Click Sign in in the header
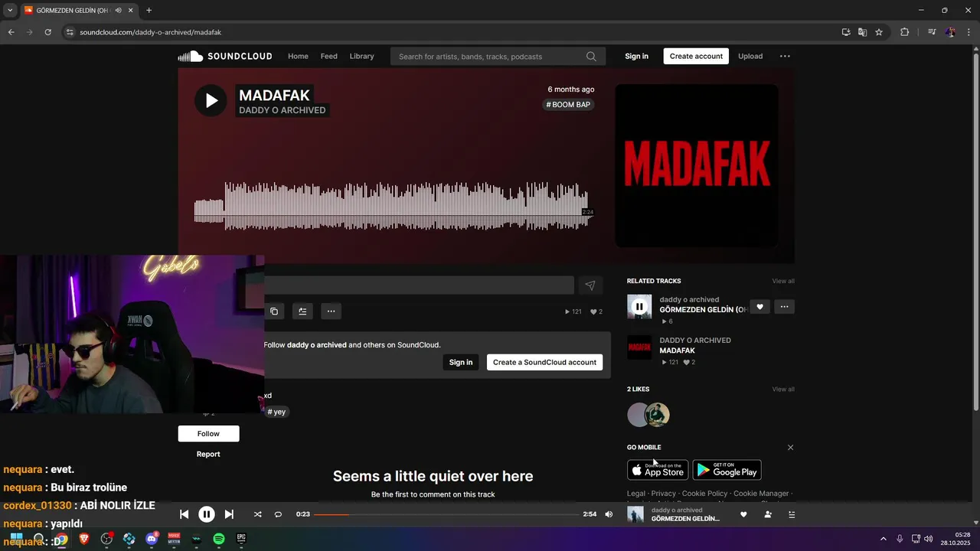This screenshot has height=551, width=980. [636, 56]
